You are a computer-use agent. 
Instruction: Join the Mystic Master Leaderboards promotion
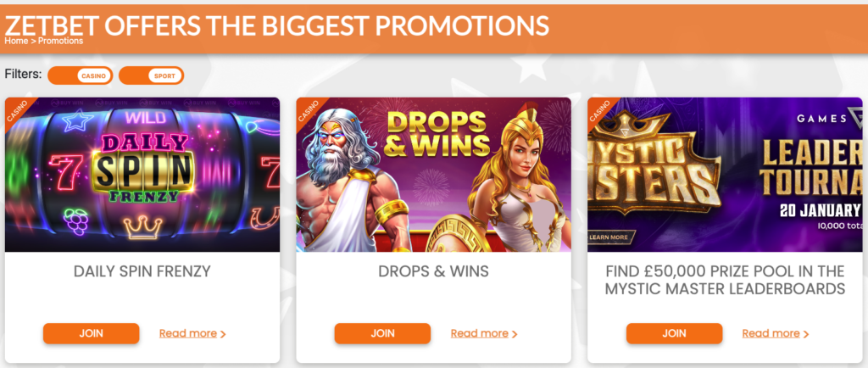coord(674,334)
